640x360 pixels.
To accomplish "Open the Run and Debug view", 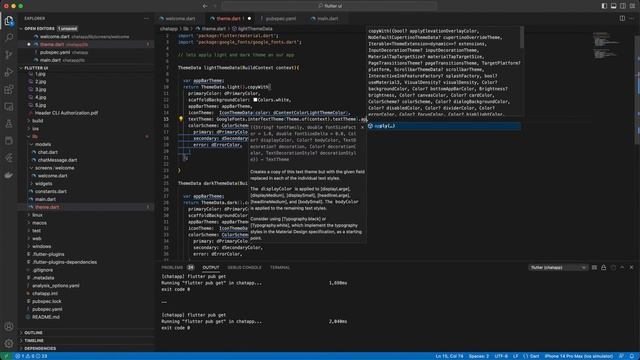I will 9,72.
